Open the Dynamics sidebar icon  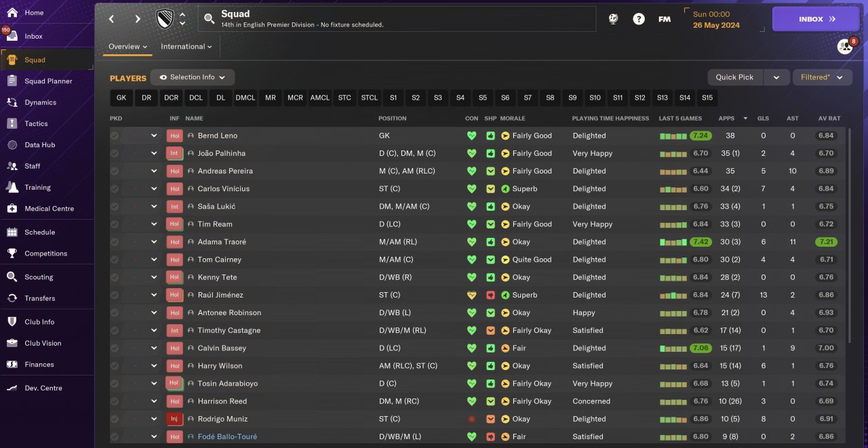click(x=12, y=102)
